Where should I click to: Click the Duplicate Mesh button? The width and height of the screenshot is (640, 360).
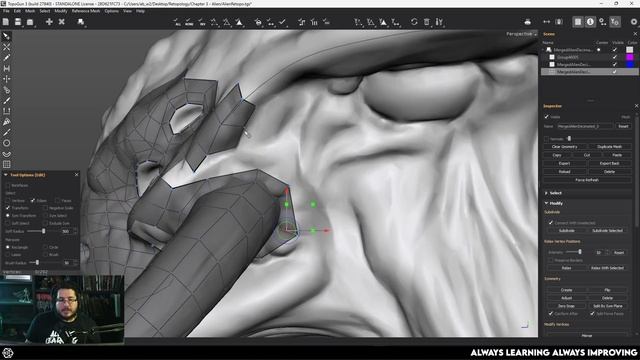[x=609, y=147]
